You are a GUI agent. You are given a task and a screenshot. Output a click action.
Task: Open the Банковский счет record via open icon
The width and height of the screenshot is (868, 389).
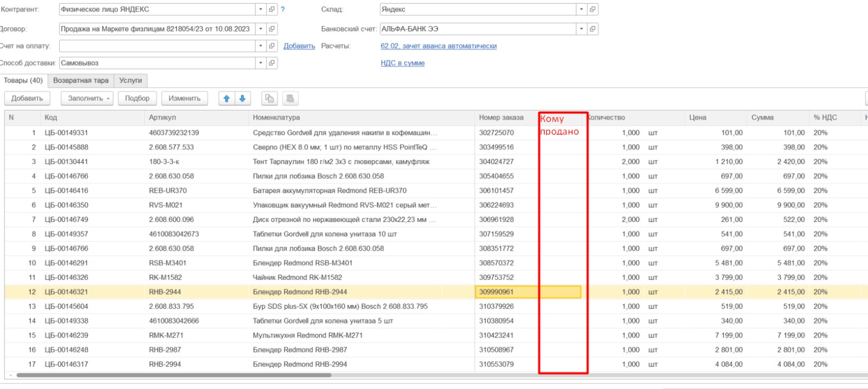pos(592,29)
